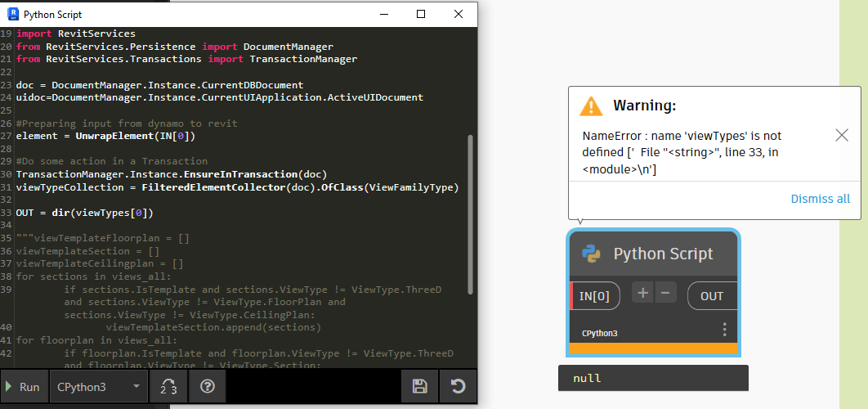
Task: Click line 41 for floorplan in views_all
Action: pos(97,341)
